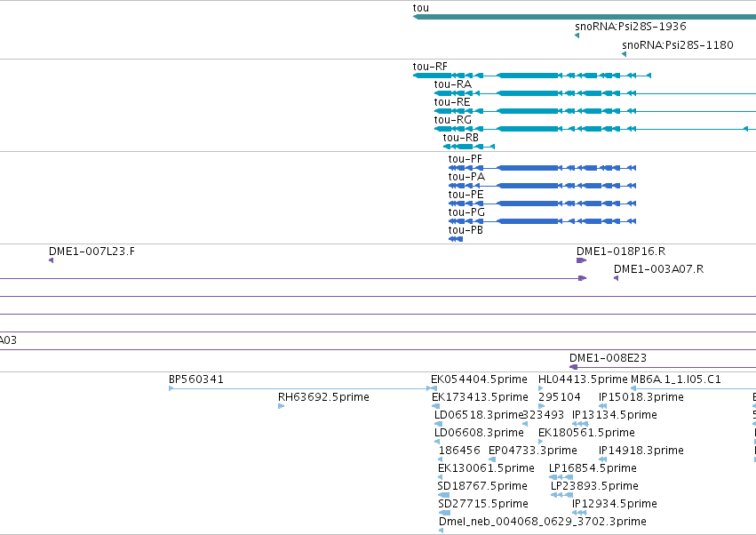Click the snoRNA:Psi28S-1180 feature label

click(x=678, y=44)
